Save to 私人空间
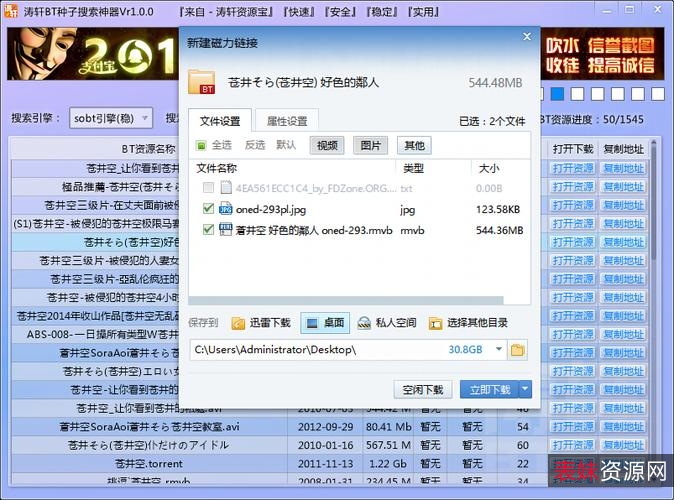Viewport: 674px width, 500px height. coord(387,322)
